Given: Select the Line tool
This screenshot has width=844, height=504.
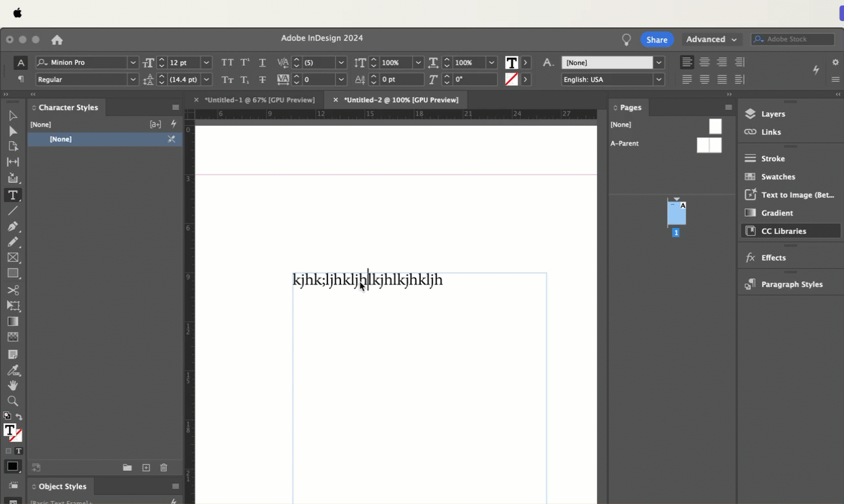Looking at the screenshot, I should 13,211.
